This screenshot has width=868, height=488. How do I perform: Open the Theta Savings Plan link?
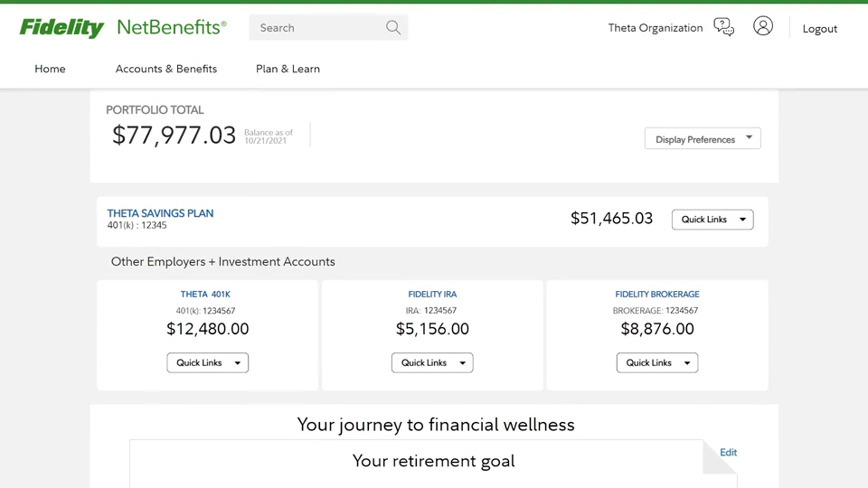160,213
